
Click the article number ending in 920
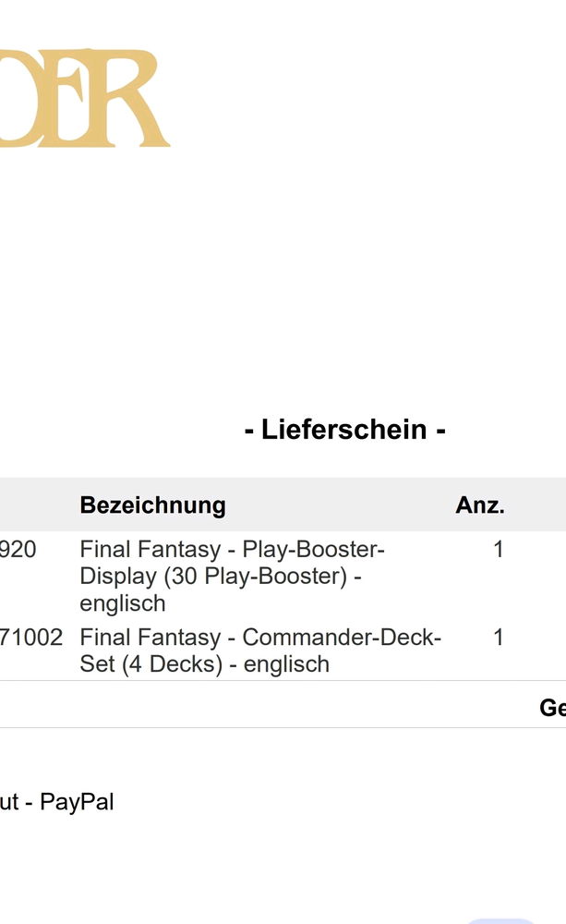tap(18, 549)
